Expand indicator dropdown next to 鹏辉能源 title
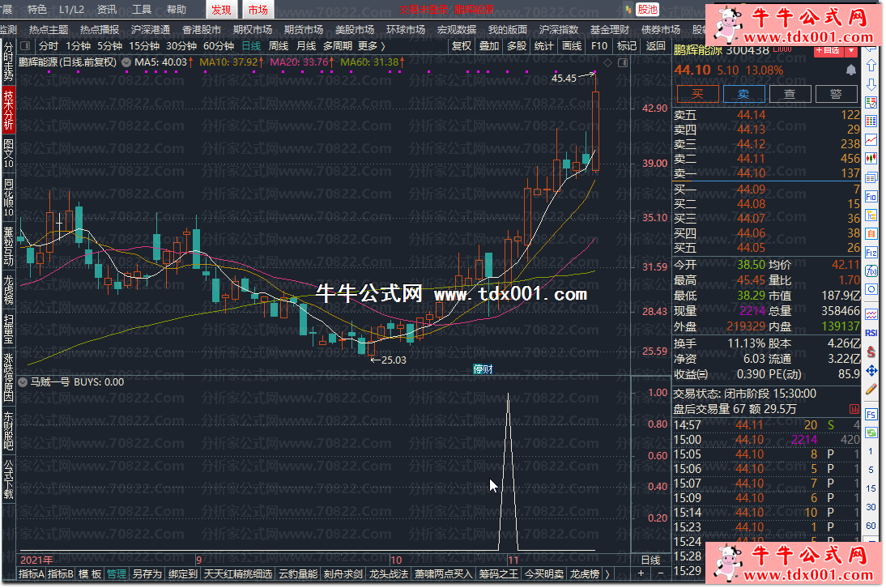 click(127, 62)
